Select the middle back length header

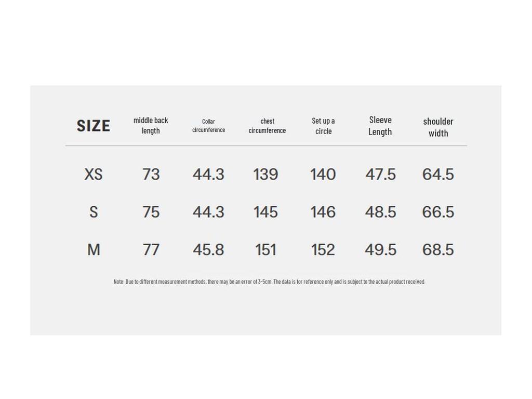tap(151, 125)
